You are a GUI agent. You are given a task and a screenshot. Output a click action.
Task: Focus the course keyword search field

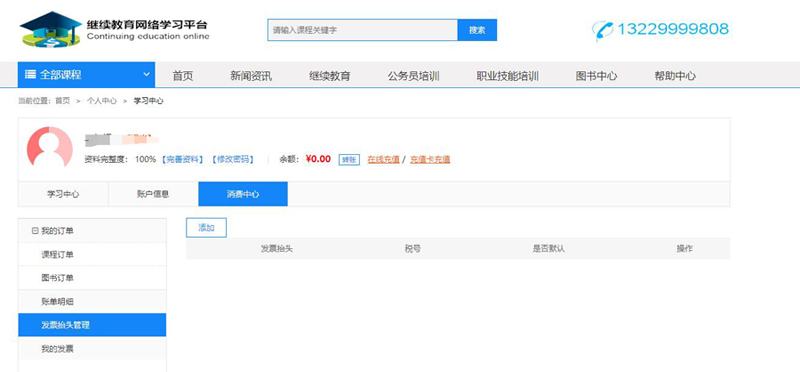363,30
